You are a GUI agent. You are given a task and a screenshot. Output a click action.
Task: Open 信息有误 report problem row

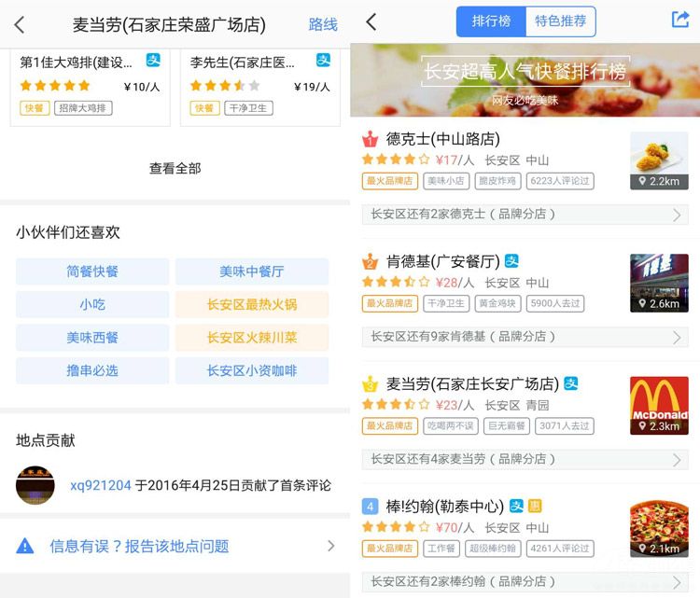pos(175,546)
